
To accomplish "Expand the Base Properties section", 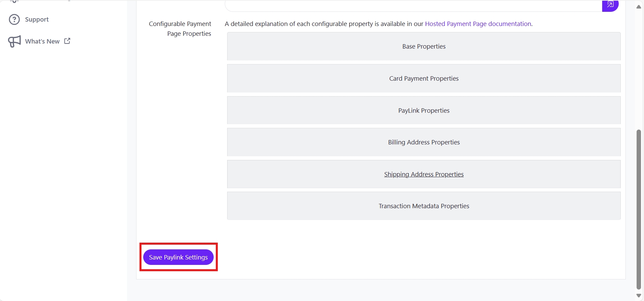I will pyautogui.click(x=424, y=46).
